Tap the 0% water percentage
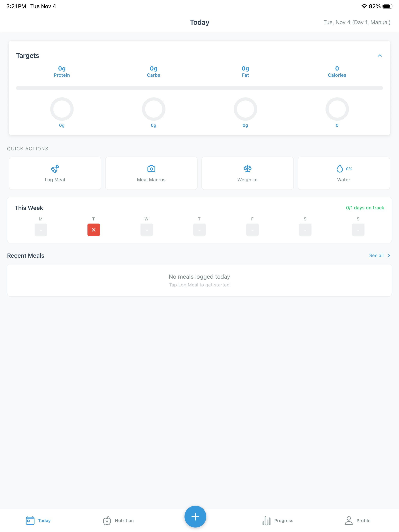Viewport: 399px width, 532px height. pyautogui.click(x=349, y=169)
